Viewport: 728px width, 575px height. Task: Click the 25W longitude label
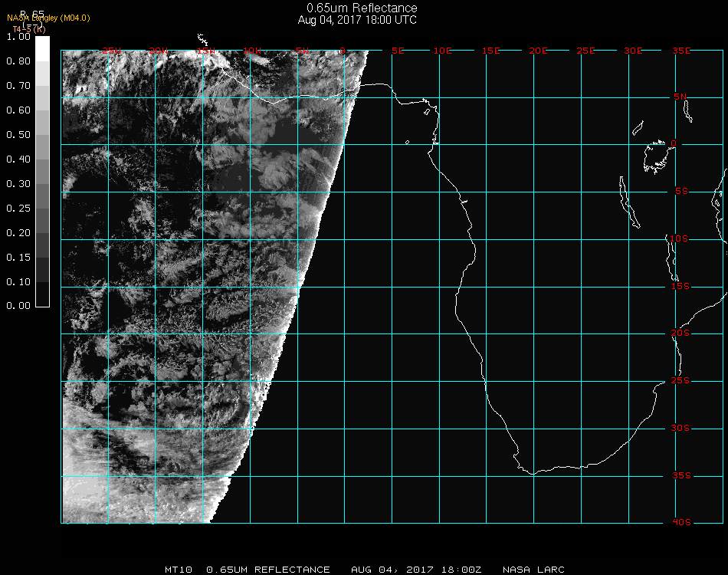point(111,51)
